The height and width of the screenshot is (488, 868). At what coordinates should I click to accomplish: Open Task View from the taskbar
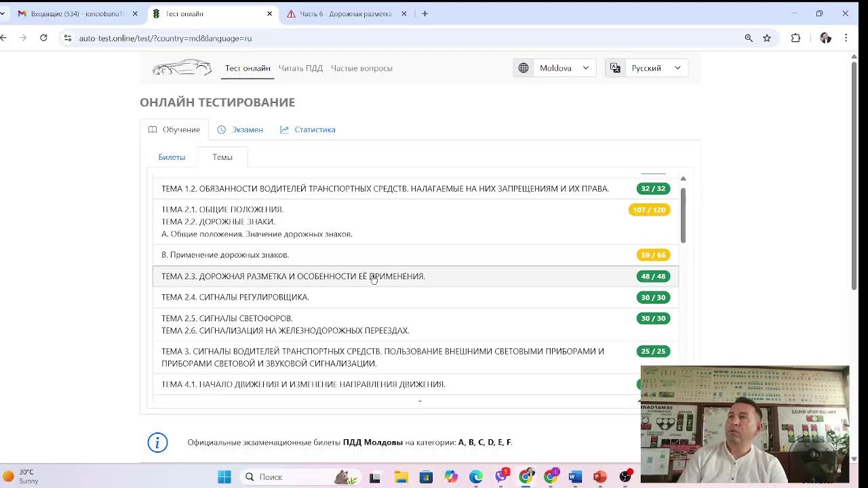374,476
